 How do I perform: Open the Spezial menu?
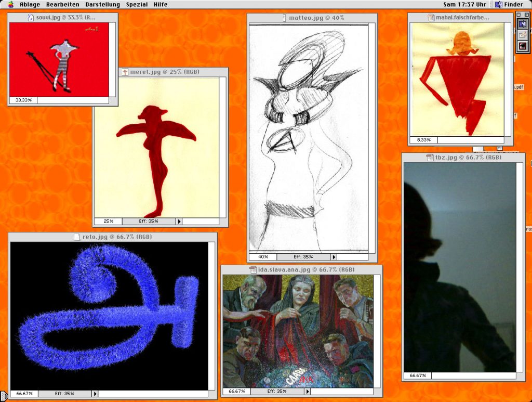coord(136,5)
